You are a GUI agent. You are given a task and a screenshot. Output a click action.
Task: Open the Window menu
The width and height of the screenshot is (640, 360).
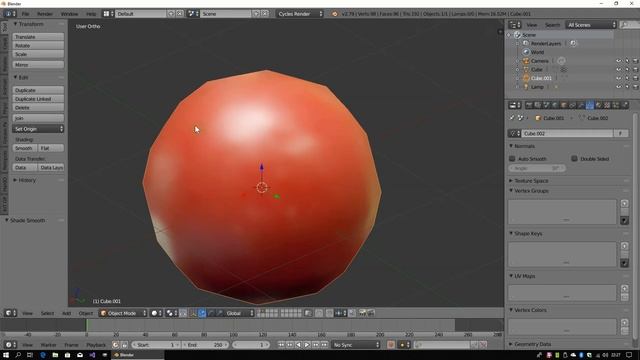point(69,13)
